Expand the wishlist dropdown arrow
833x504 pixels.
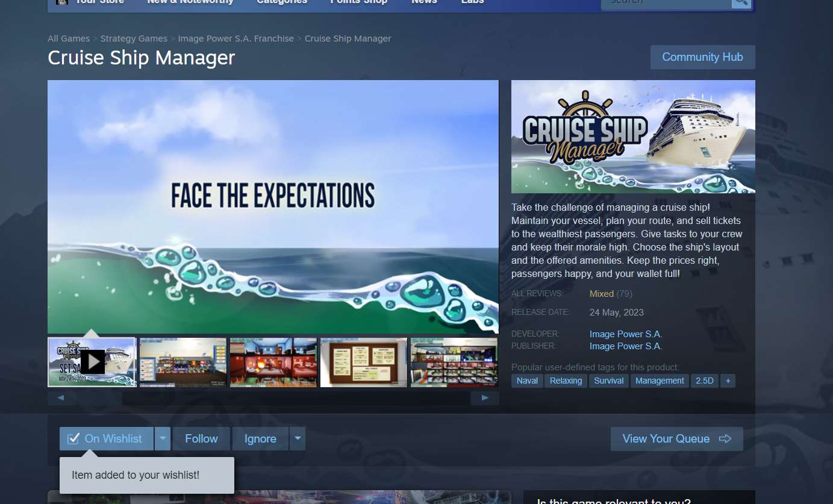[163, 439]
